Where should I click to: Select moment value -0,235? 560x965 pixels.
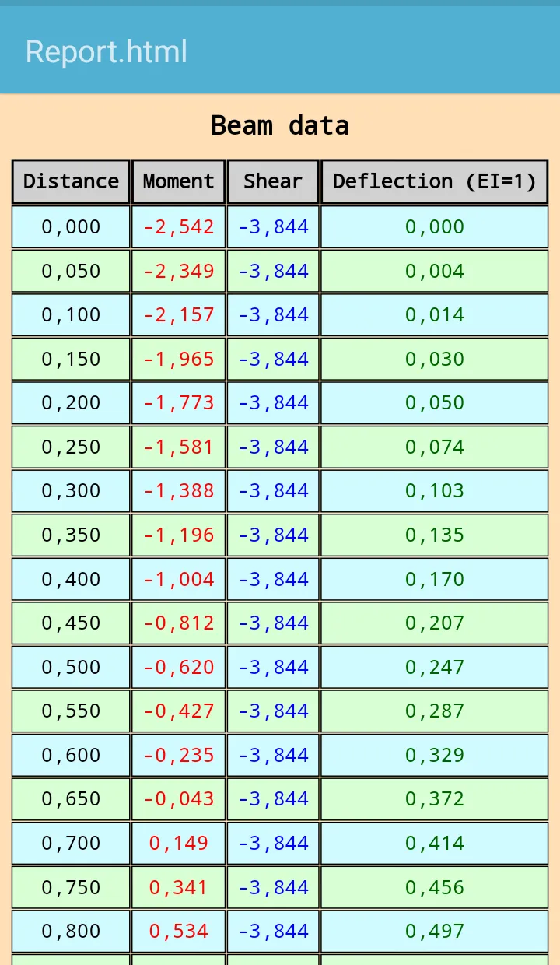(x=178, y=755)
